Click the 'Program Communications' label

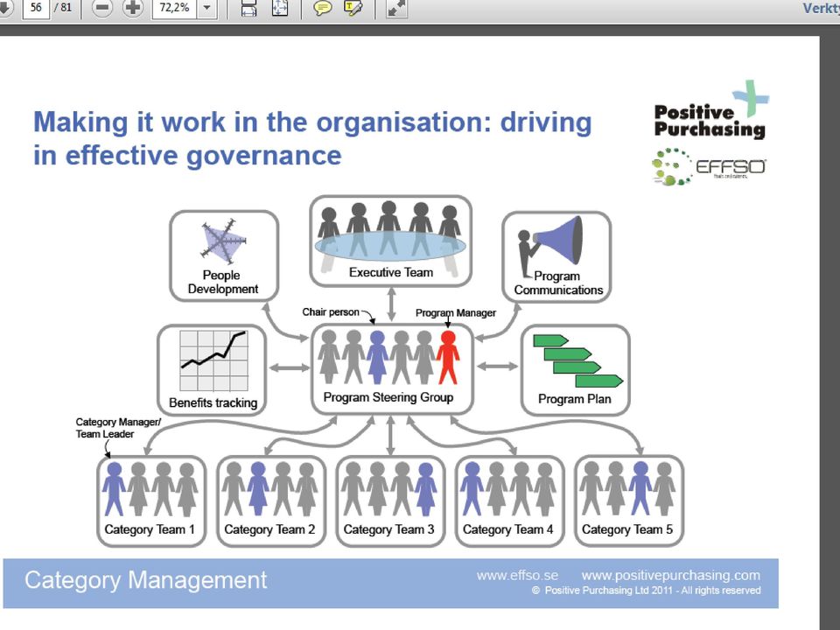pos(558,283)
